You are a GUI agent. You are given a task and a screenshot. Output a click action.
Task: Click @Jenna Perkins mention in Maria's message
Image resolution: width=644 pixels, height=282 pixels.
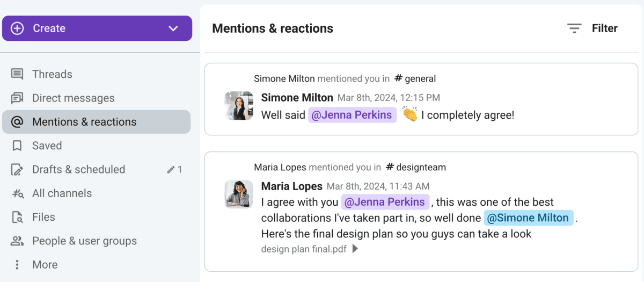[x=385, y=202]
